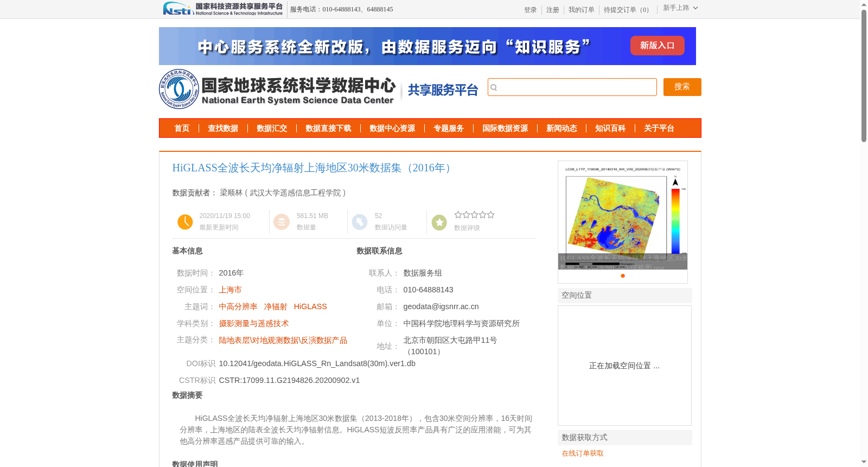Rate dataset with the first star
The height and width of the screenshot is (467, 868).
click(x=458, y=215)
